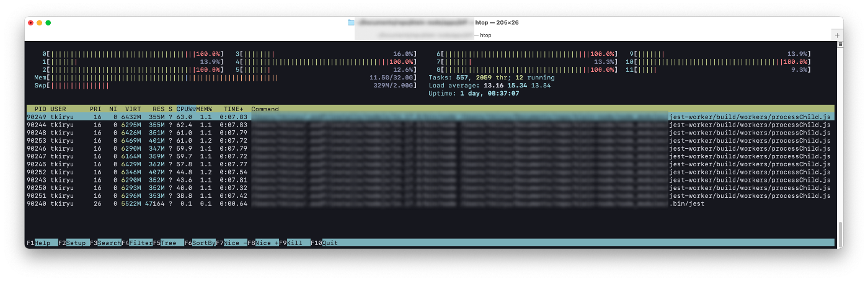
Task: Toggle F5 Tree view in function bar
Action: [169, 243]
